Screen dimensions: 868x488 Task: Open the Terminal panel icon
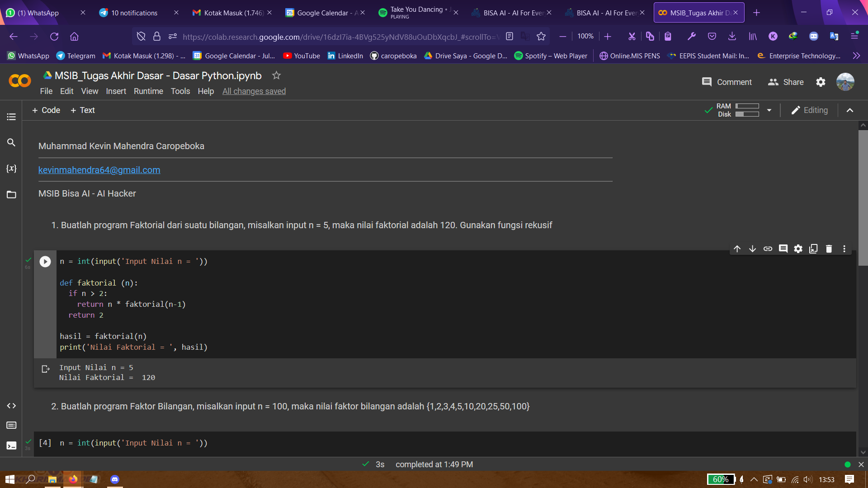(11, 446)
